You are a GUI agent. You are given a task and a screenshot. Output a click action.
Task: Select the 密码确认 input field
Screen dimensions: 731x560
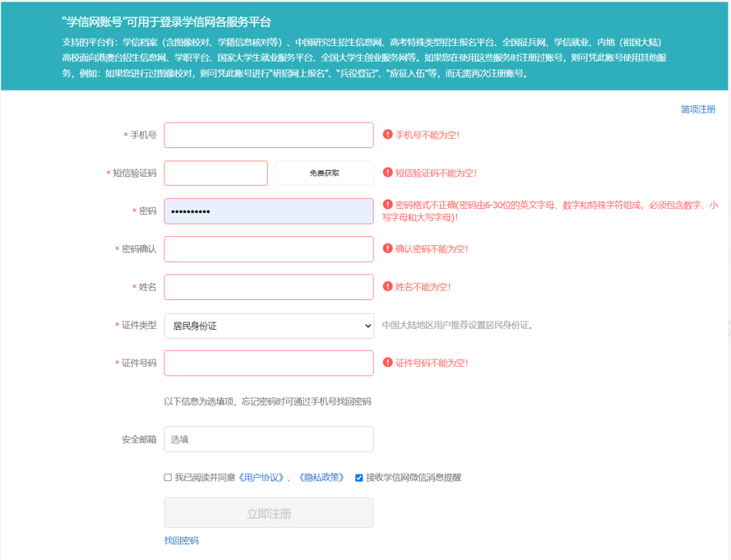[269, 249]
